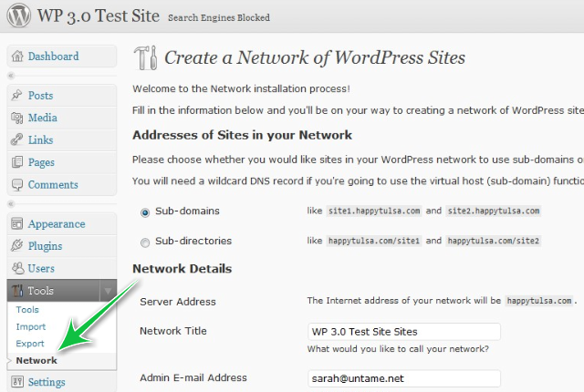This screenshot has height=392, width=584.
Task: Click the WordPress logo icon
Action: point(17,16)
